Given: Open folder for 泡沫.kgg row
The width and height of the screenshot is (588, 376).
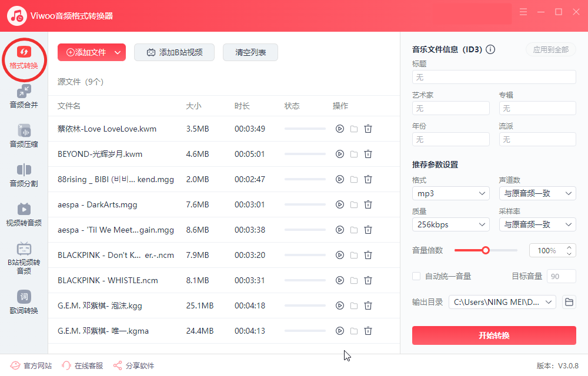Looking at the screenshot, I should point(354,305).
